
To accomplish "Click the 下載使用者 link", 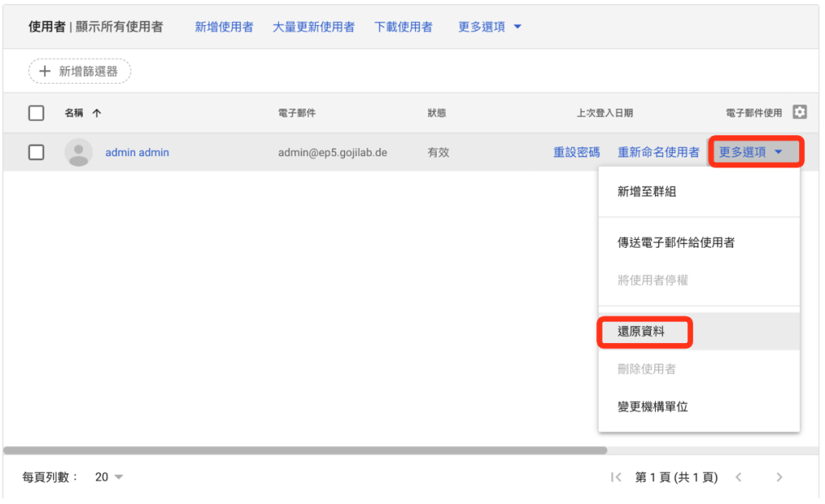I will point(403,27).
